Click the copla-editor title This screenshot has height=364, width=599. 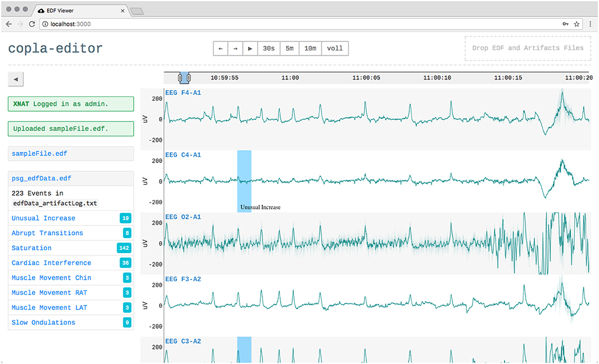click(55, 48)
